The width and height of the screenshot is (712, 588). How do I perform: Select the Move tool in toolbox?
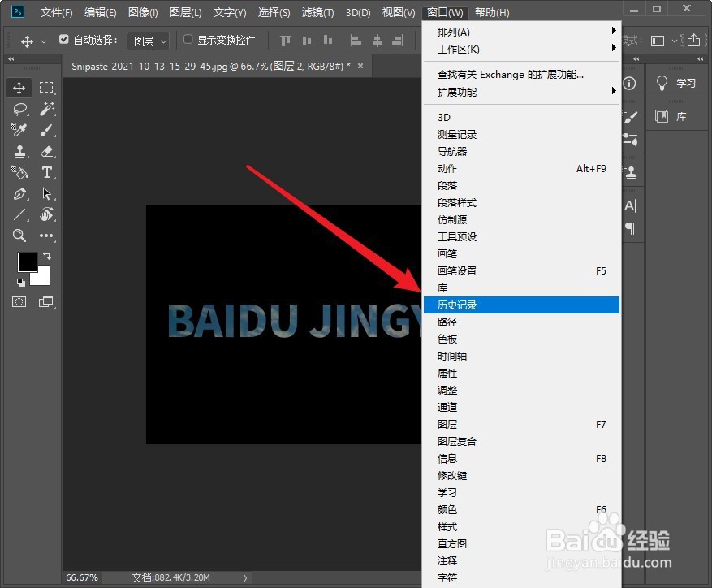point(19,88)
